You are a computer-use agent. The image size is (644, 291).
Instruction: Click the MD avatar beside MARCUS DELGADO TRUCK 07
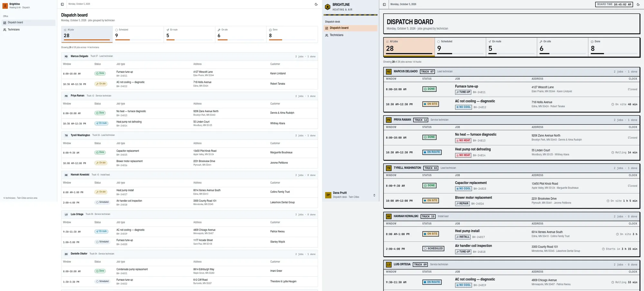point(389,72)
